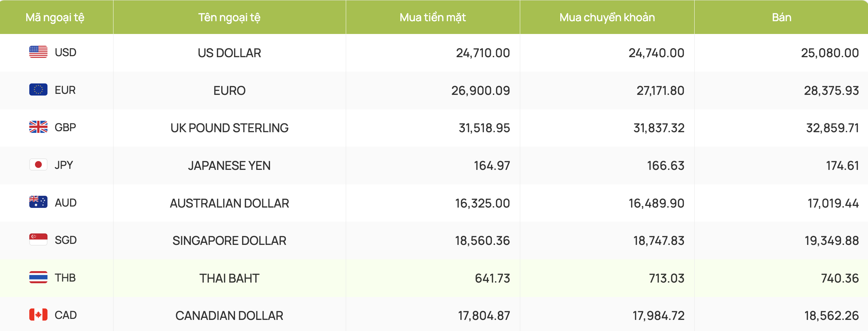The width and height of the screenshot is (868, 331).
Task: Select the US DOLLAR currency name
Action: click(x=229, y=53)
